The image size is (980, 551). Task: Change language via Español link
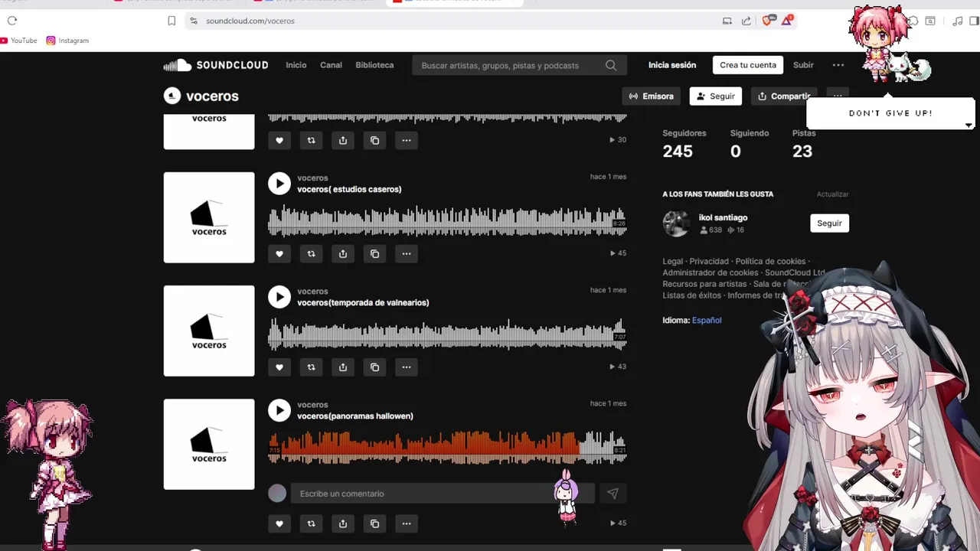[x=707, y=321]
